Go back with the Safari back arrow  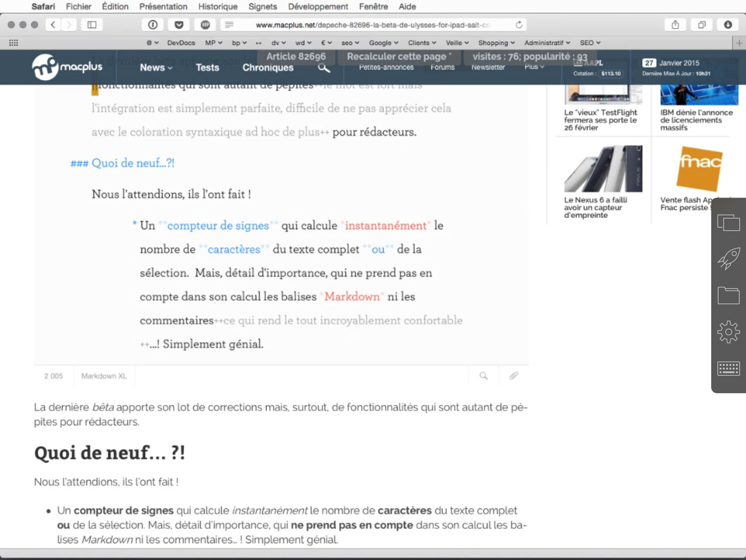click(53, 24)
